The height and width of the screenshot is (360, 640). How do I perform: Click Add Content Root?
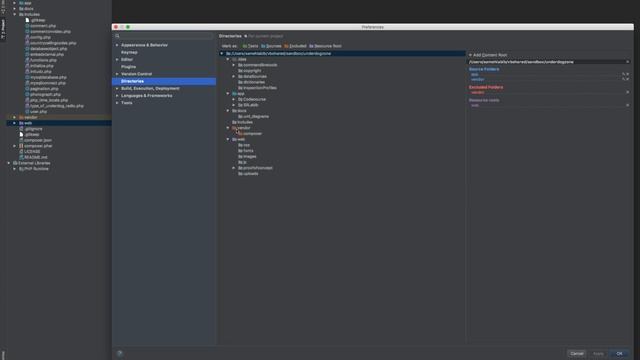tap(488, 55)
